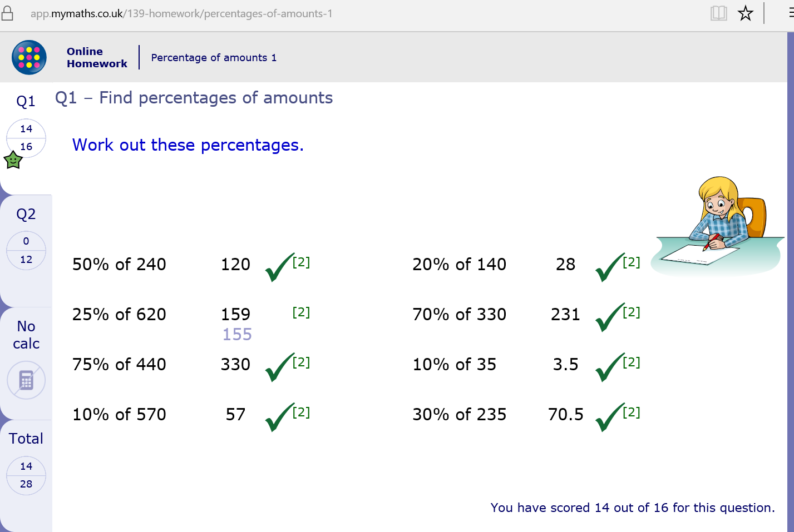
Task: Click the green tick next to 231
Action: pos(610,317)
